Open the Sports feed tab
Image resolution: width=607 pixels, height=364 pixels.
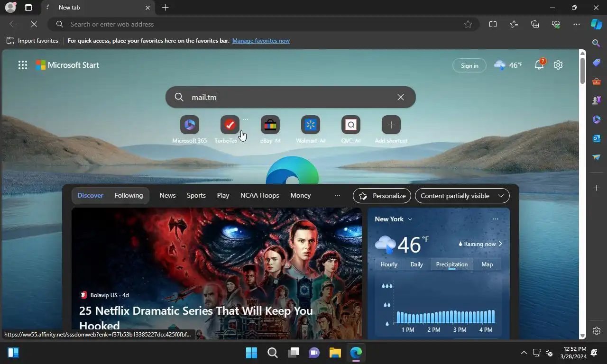[x=196, y=195]
